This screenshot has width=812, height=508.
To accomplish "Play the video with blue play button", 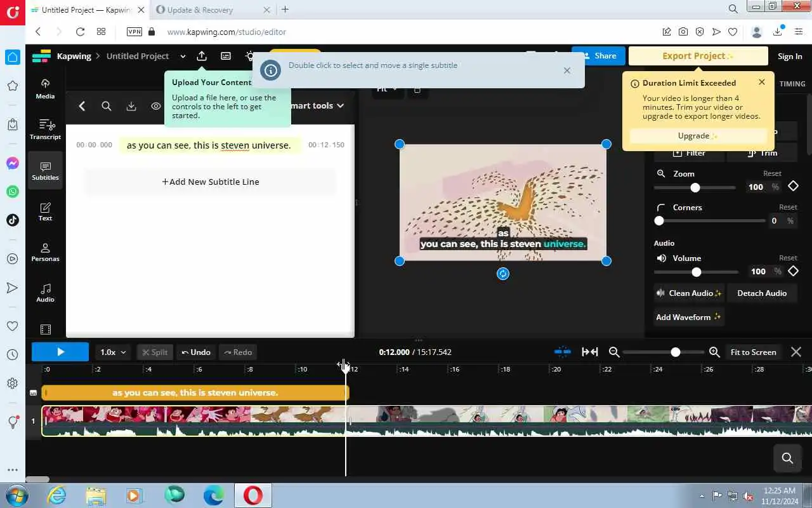I will coord(60,352).
